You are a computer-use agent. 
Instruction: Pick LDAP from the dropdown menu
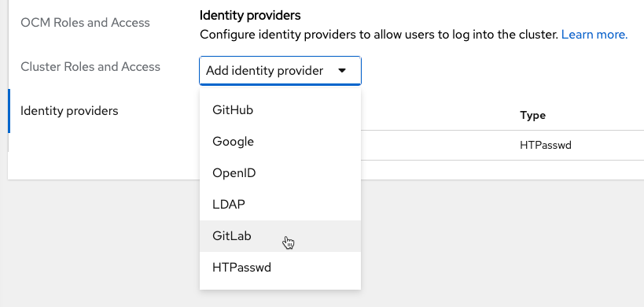[x=280, y=204]
